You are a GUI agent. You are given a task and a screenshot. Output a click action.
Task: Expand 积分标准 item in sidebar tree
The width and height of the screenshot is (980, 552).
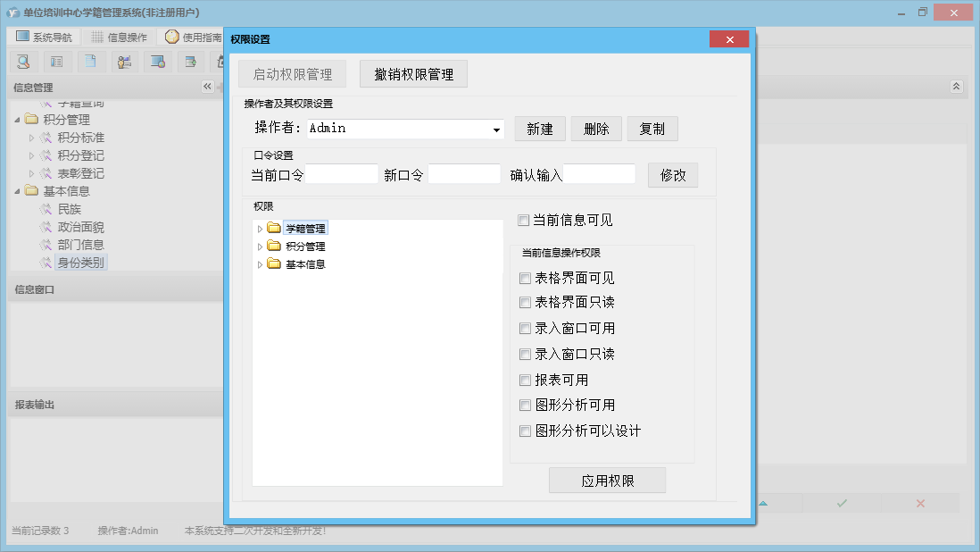coord(31,138)
